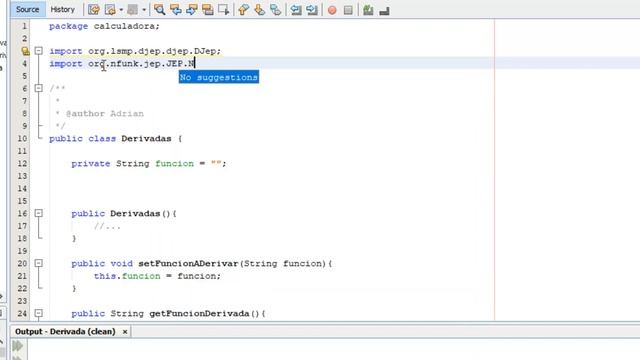Viewport: 640px width, 360px height.
Task: Go to Next Bookmark icon
Action: pyautogui.click(x=260, y=10)
